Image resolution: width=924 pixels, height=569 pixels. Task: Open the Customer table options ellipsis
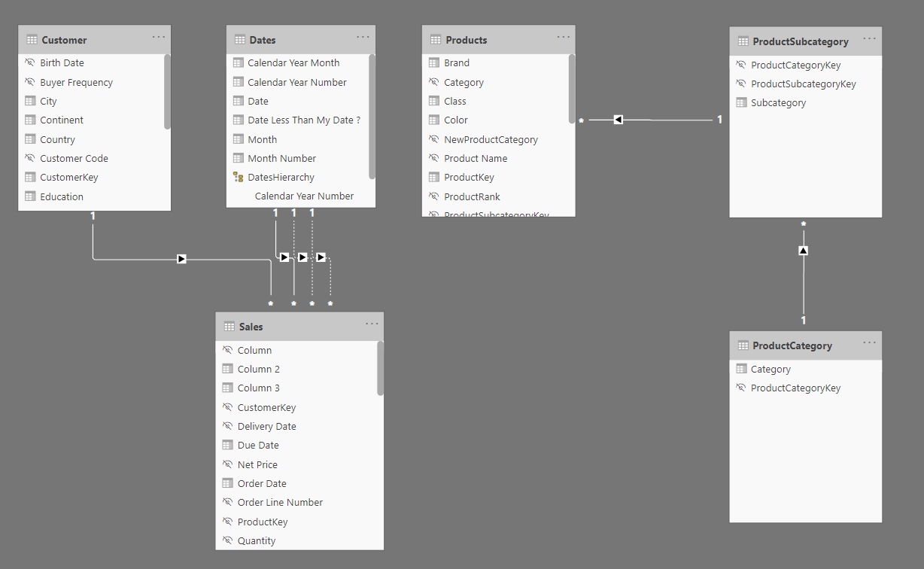[159, 37]
